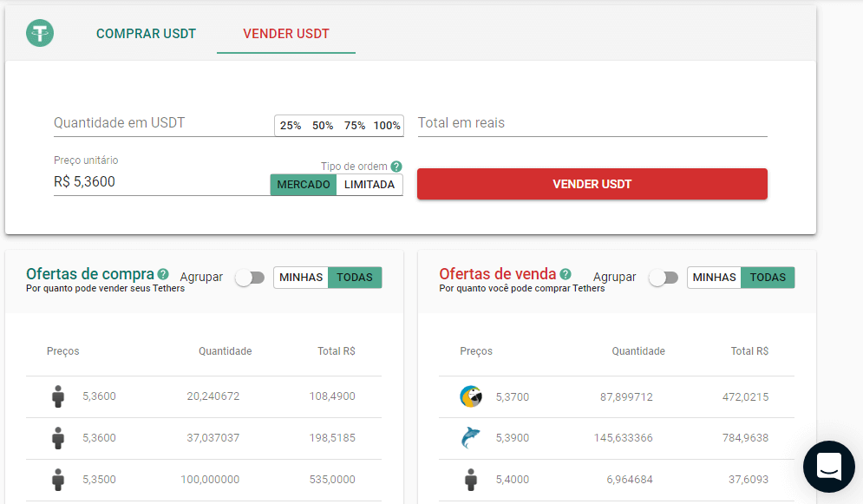Click the shark avatar on the 5,3900 offer
The width and height of the screenshot is (863, 504).
pos(471,438)
